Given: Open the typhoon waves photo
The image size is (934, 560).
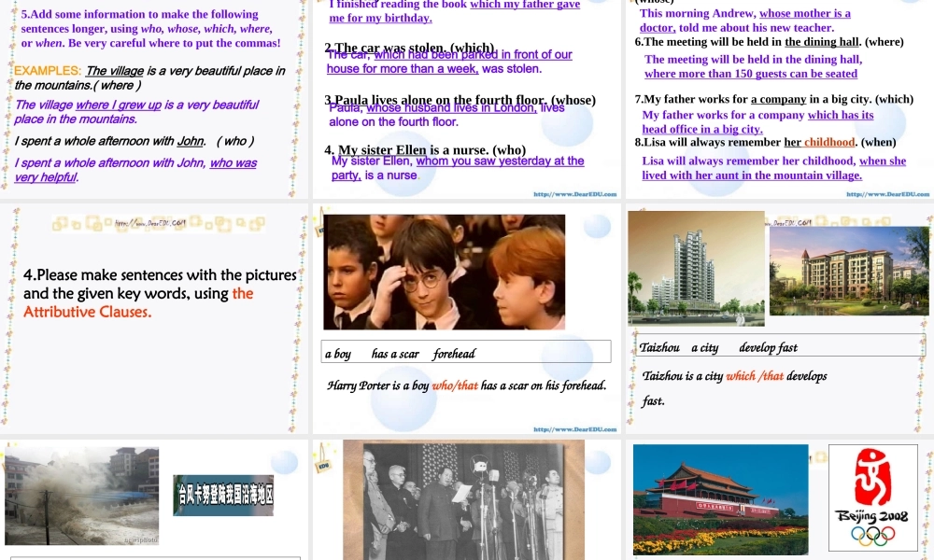Looking at the screenshot, I should coord(81,496).
